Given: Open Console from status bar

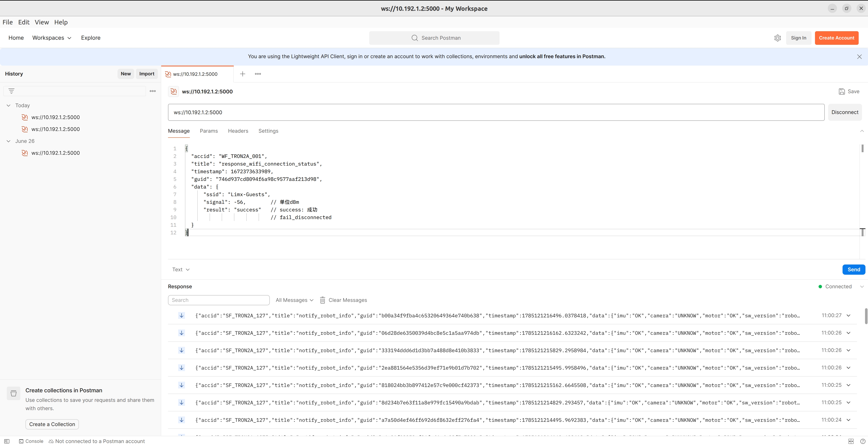Looking at the screenshot, I should (31, 441).
